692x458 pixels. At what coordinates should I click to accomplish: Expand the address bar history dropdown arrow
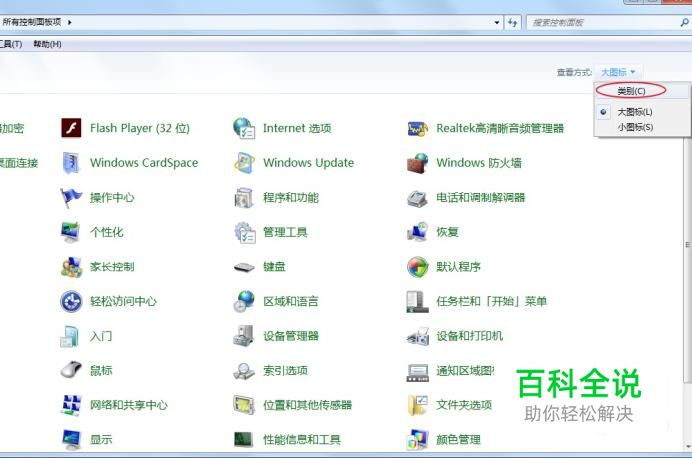click(497, 23)
